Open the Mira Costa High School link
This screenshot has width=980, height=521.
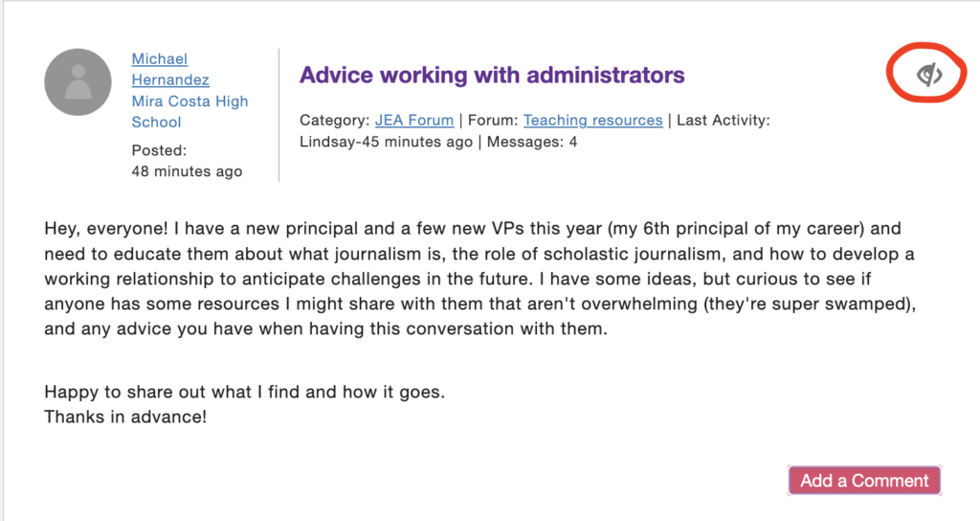click(x=189, y=111)
